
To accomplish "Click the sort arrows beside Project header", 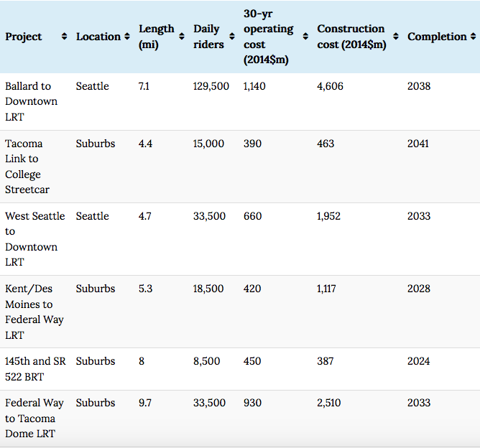I will 64,37.
